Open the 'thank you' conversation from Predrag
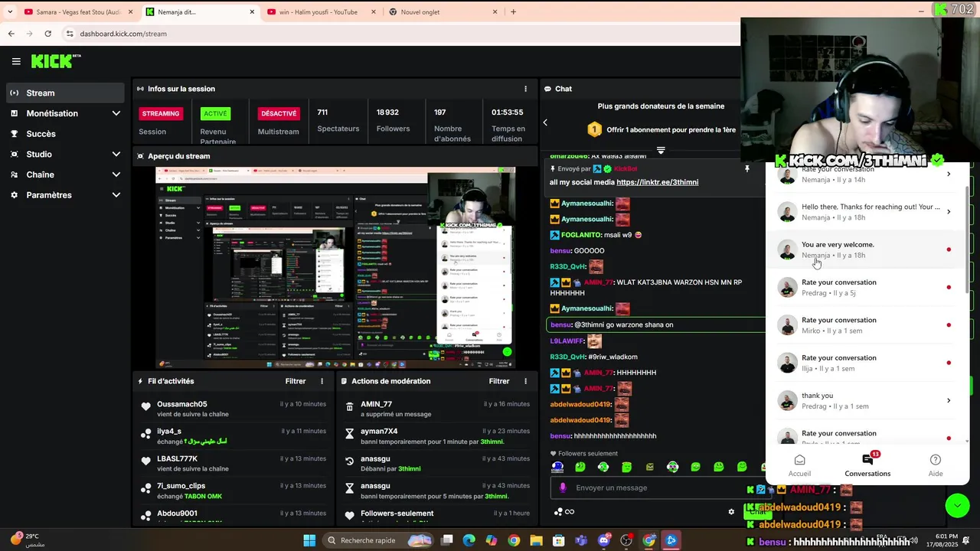Screen dimensions: 980x551 tap(866, 401)
